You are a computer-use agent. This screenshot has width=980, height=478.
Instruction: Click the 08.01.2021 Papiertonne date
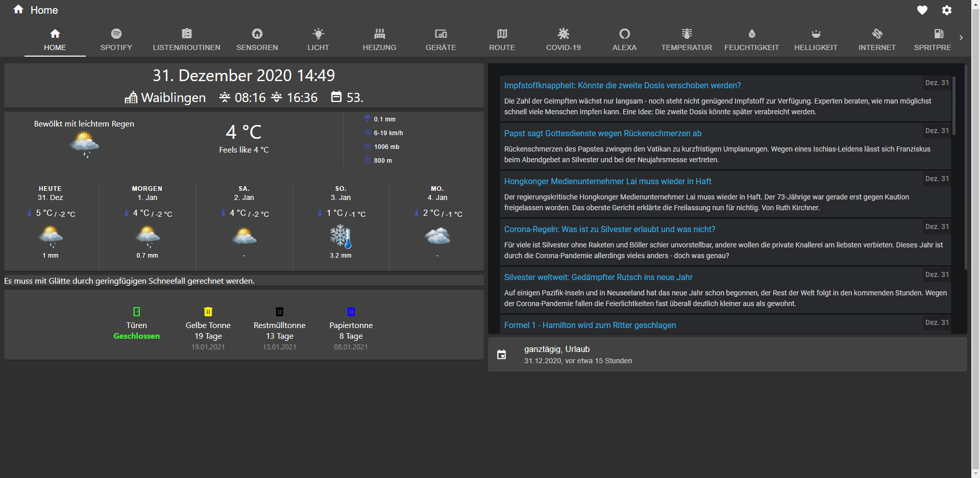pyautogui.click(x=351, y=347)
